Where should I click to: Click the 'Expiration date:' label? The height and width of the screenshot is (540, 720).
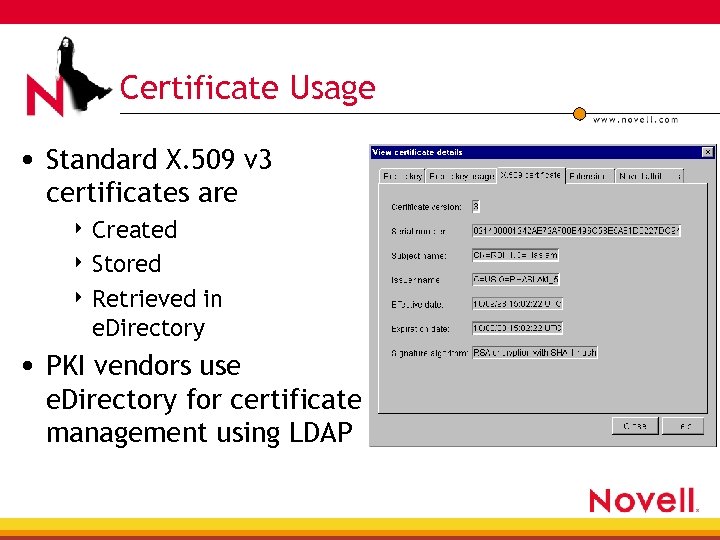pyautogui.click(x=420, y=329)
